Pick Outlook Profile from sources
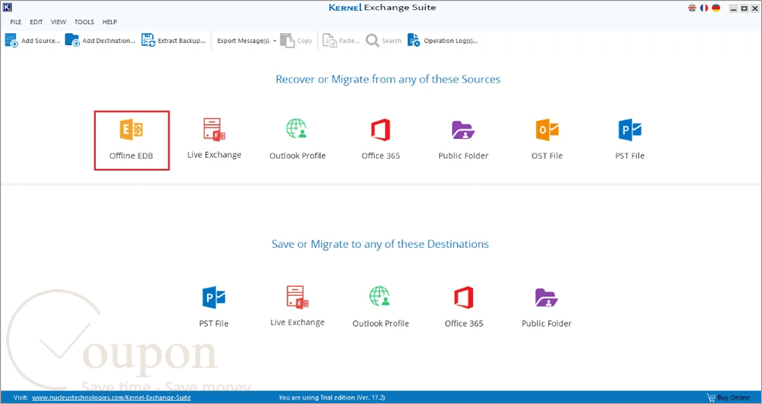 pos(297,139)
